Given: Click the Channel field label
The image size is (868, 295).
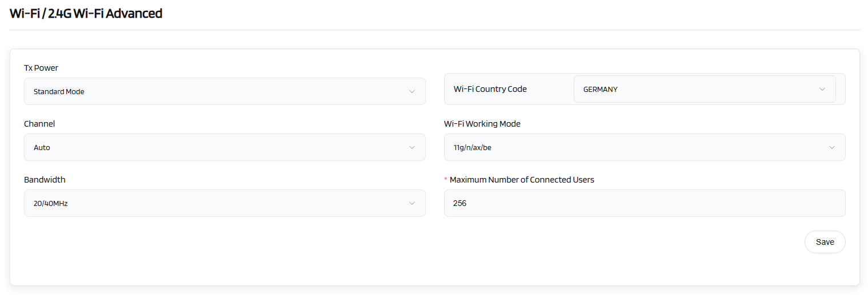Looking at the screenshot, I should click(39, 124).
